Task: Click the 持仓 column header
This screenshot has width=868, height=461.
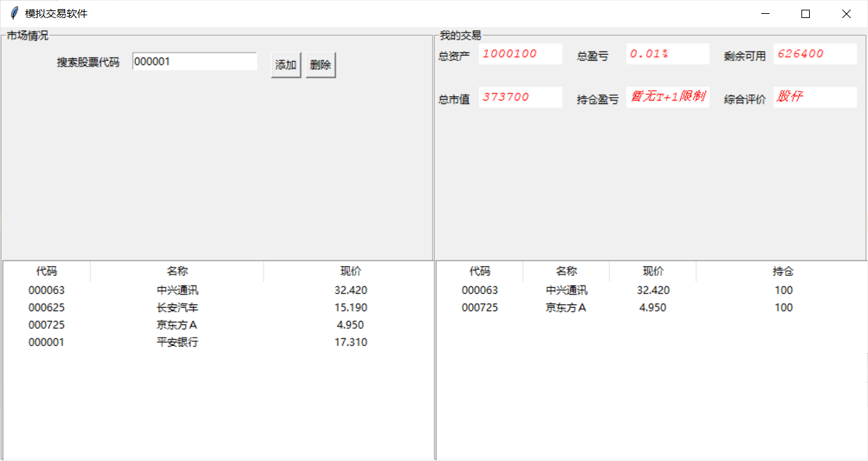Action: click(783, 272)
